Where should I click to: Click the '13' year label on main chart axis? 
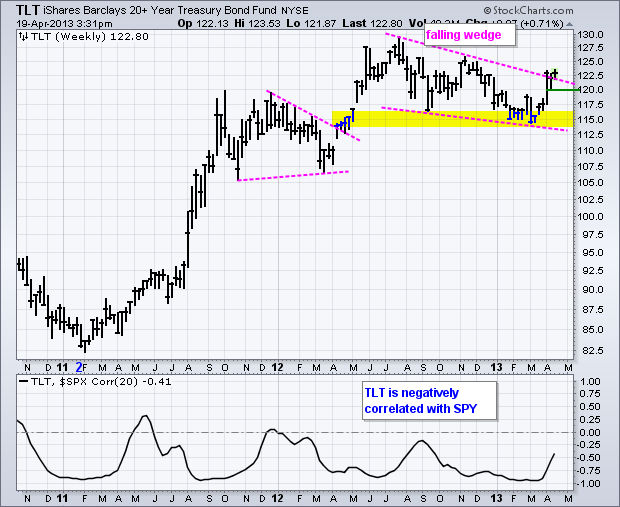[496, 367]
